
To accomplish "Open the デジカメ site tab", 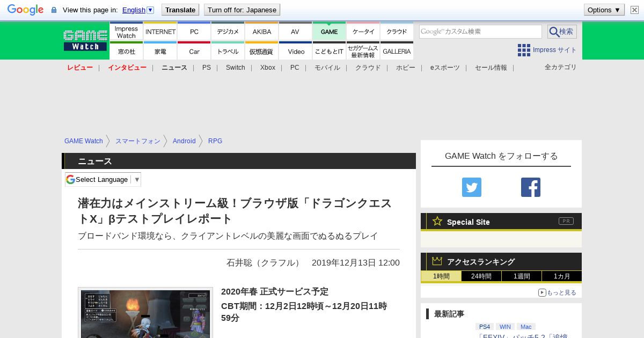I will (x=228, y=32).
